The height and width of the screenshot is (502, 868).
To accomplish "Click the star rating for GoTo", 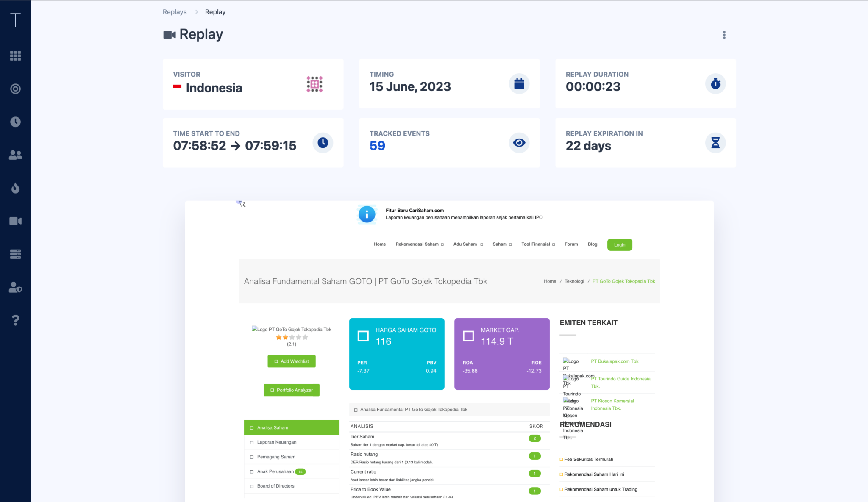I will [292, 338].
